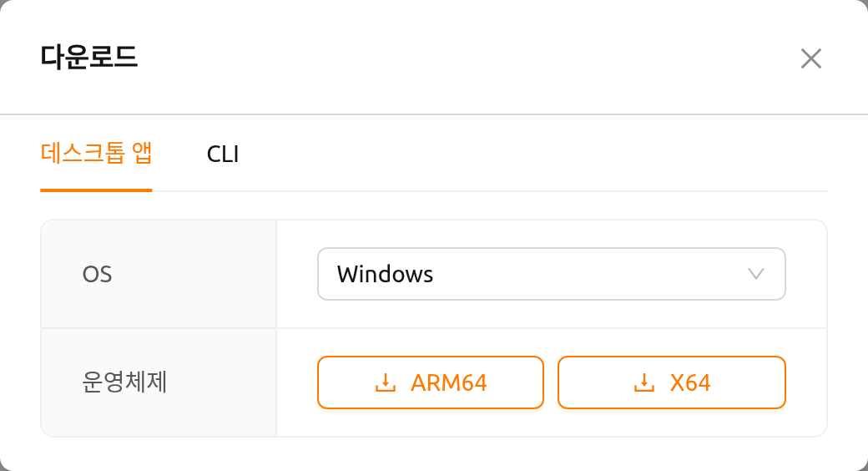This screenshot has height=471, width=868.
Task: Click the download arrow icon beside X64
Action: [643, 382]
